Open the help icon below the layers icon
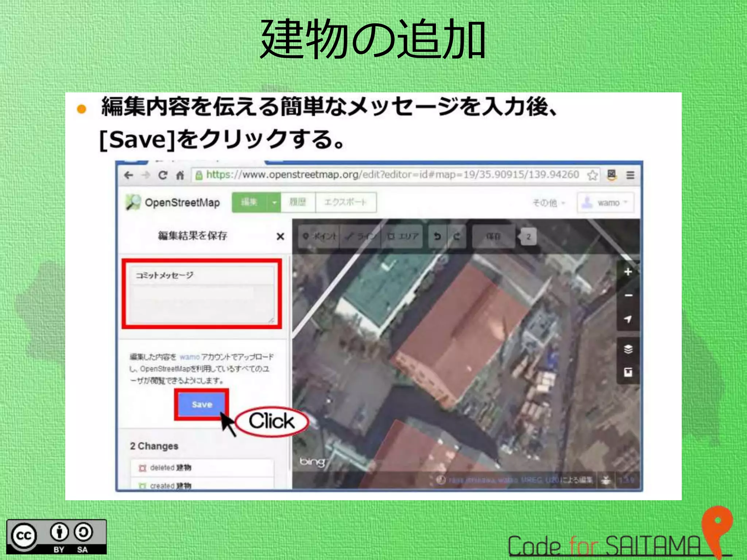The width and height of the screenshot is (747, 560). (x=628, y=372)
